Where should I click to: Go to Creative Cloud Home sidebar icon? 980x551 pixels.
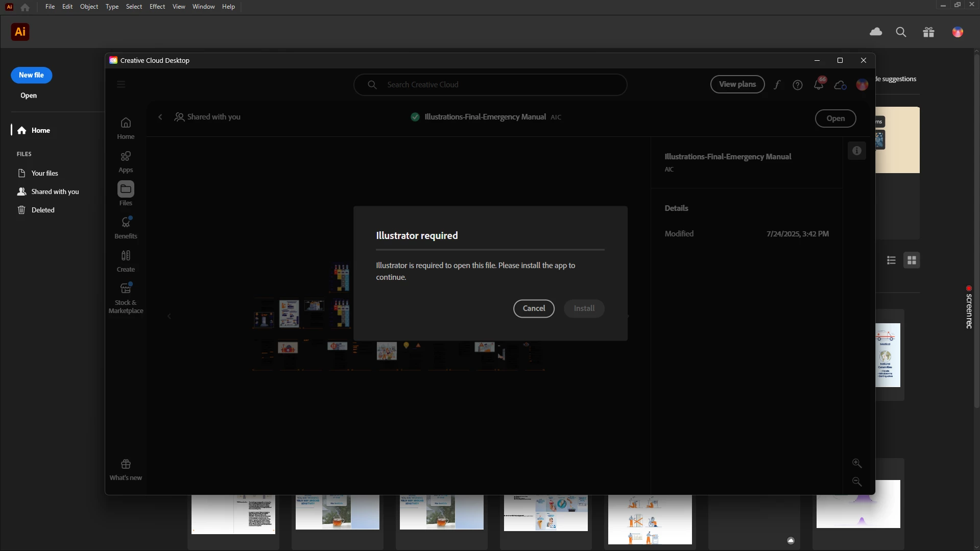[x=126, y=128]
